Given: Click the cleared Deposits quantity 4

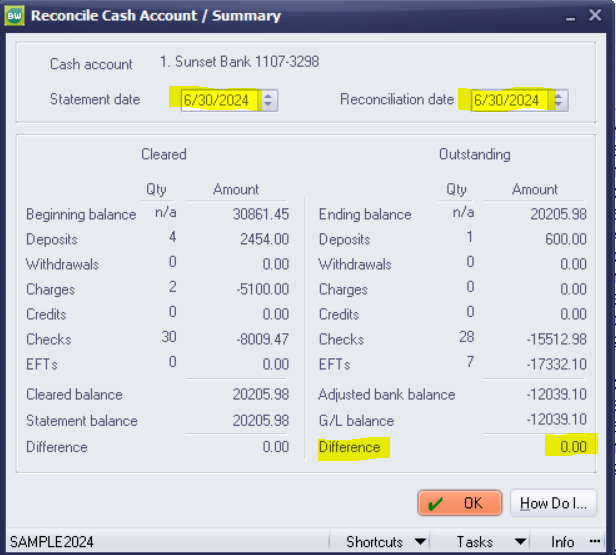Looking at the screenshot, I should click(172, 237).
